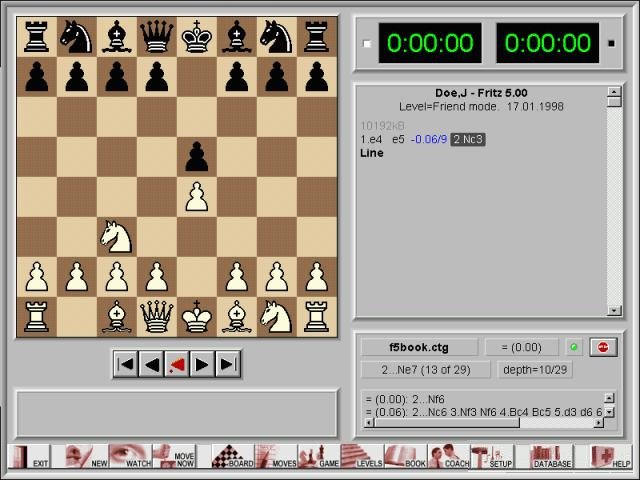Open the DATABASE toolbar icon
Image resolution: width=640 pixels, height=480 pixels.
(x=551, y=457)
